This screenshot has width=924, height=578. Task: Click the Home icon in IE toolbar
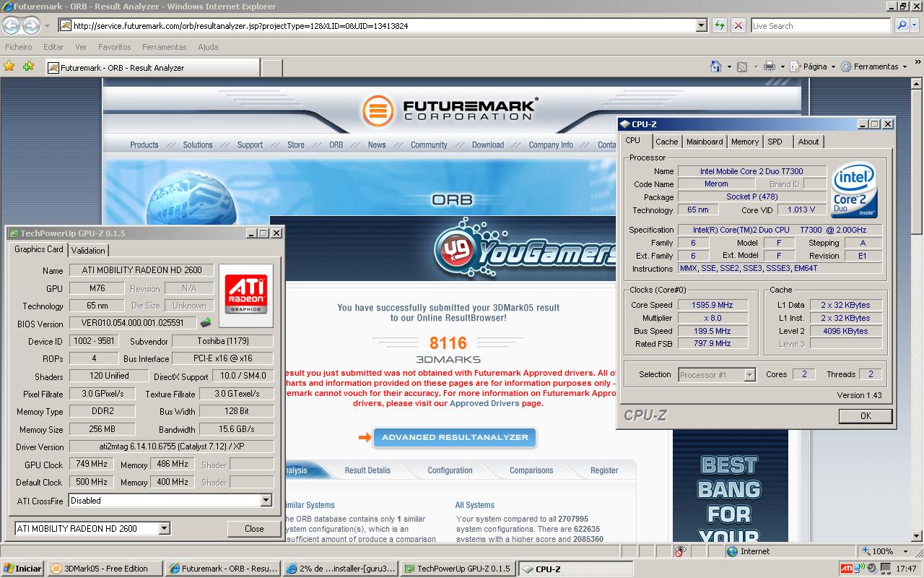[x=715, y=66]
